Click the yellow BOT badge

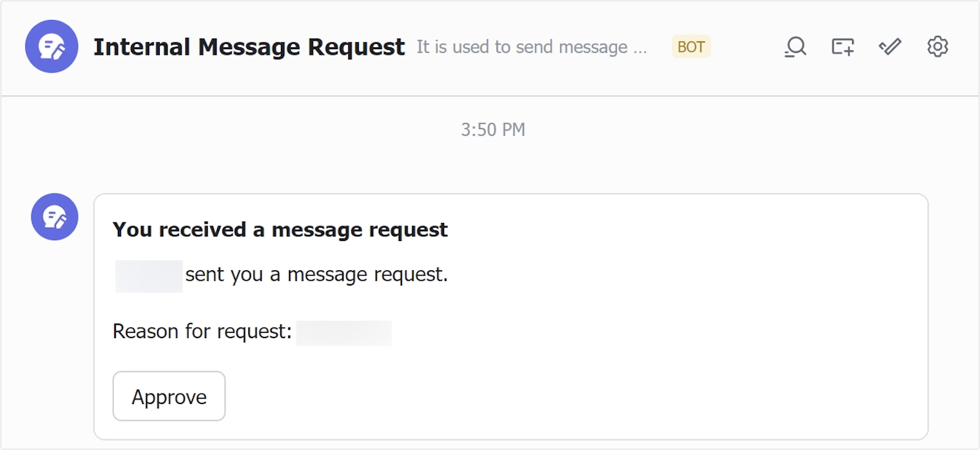coord(690,47)
